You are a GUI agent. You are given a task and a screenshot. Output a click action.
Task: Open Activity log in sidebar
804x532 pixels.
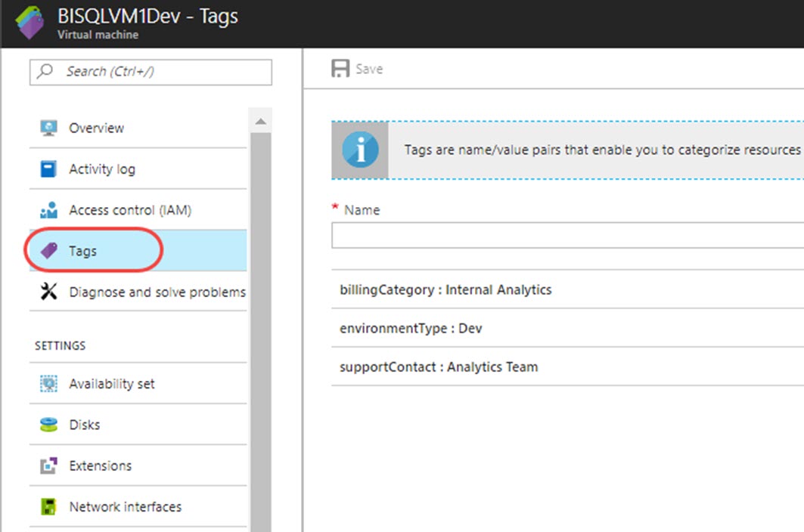point(138,169)
